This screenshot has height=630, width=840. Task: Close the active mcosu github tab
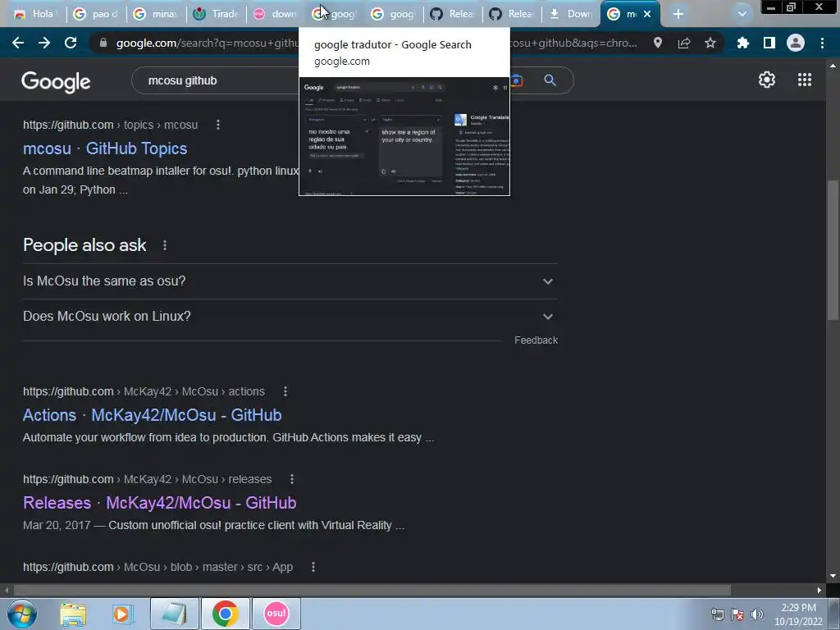click(x=647, y=14)
